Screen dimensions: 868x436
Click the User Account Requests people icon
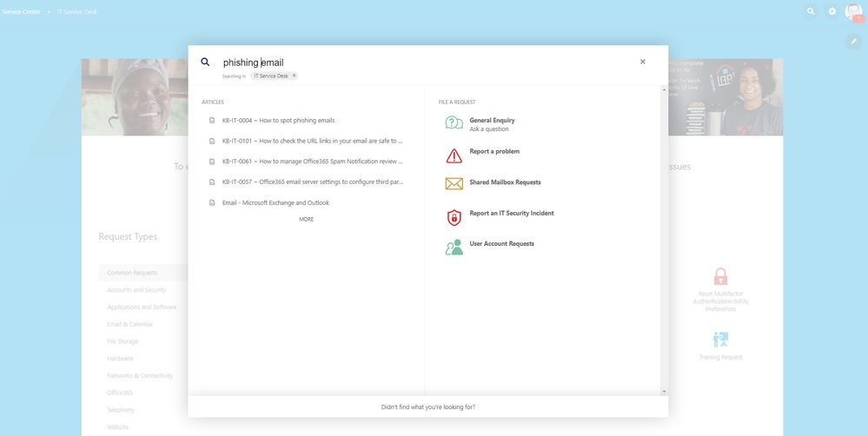click(454, 247)
